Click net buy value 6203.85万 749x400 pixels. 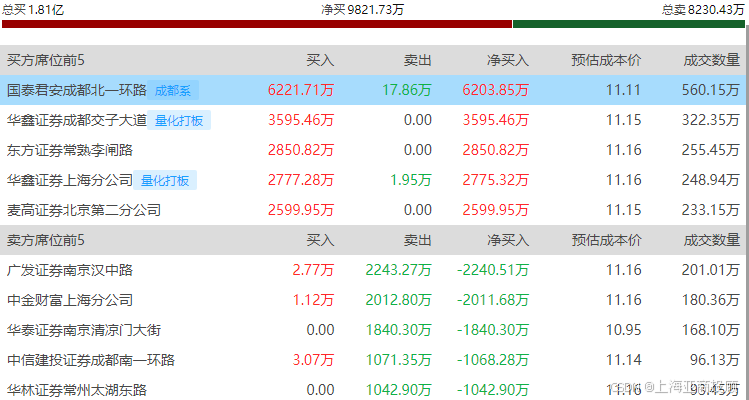pos(495,90)
